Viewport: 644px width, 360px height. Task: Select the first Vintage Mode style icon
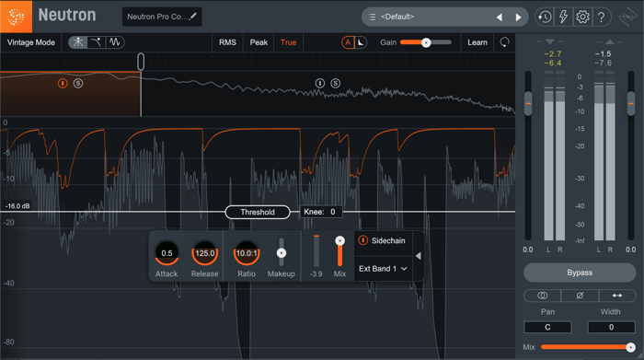[x=77, y=42]
